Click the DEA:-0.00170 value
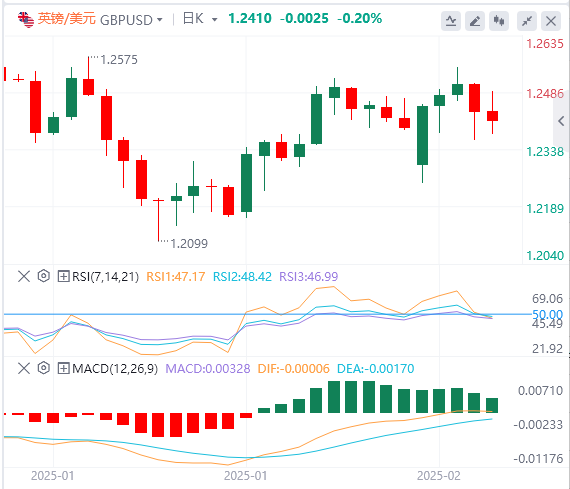This screenshot has height=489, width=570. [376, 369]
